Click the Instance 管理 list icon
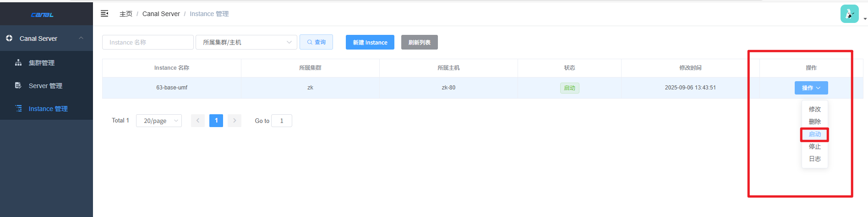Image resolution: width=868 pixels, height=217 pixels. tap(18, 108)
